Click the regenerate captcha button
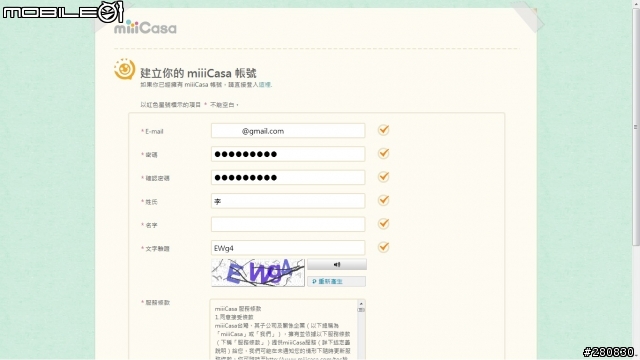Screen dimensions: 640x360 [x=336, y=281]
